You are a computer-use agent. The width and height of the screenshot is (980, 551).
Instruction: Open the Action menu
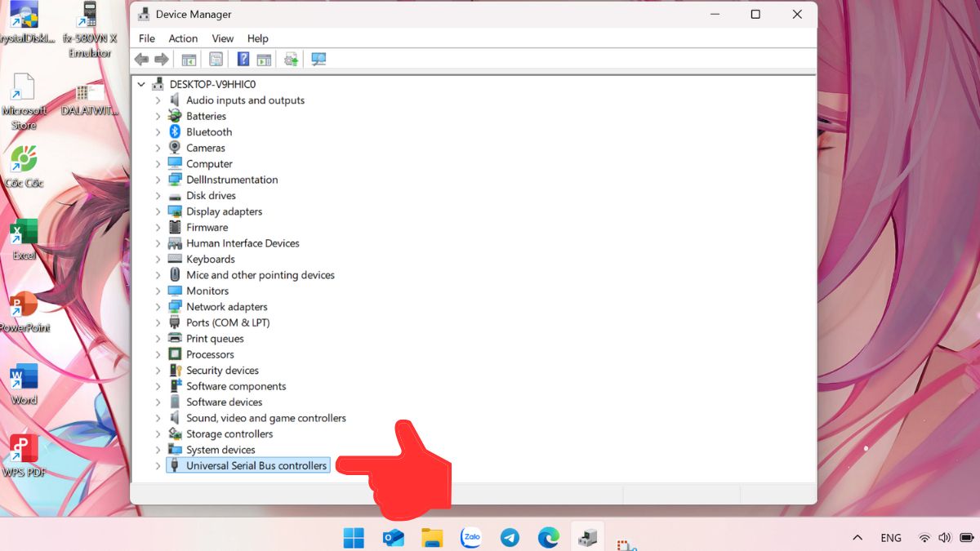183,38
